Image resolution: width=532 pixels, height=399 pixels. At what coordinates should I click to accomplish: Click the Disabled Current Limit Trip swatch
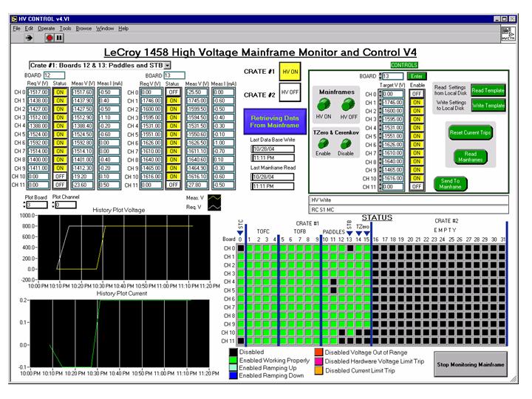point(318,370)
